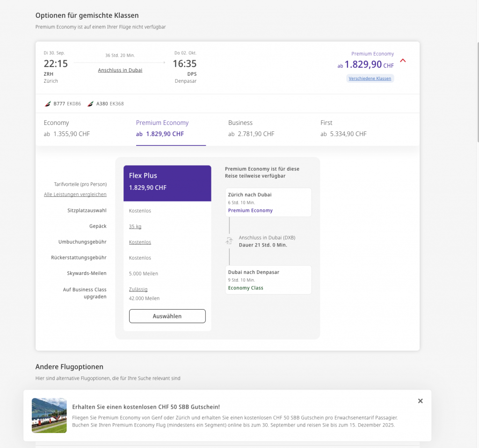This screenshot has width=479, height=448.
Task: Click the Emirates logo beside B777 EK086
Action: click(48, 104)
